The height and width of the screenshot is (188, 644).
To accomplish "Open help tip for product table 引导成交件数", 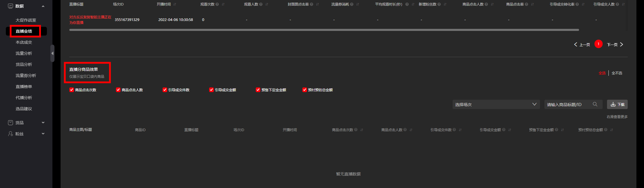I will pyautogui.click(x=454, y=130).
